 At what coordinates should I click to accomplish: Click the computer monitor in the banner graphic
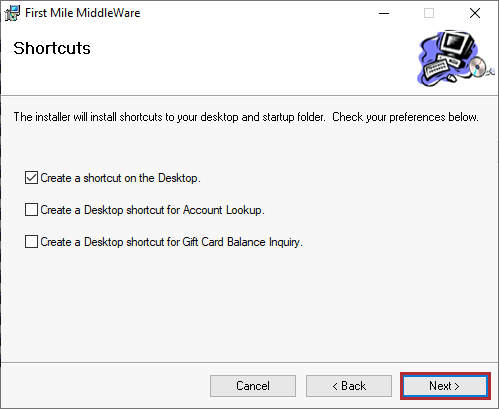457,44
